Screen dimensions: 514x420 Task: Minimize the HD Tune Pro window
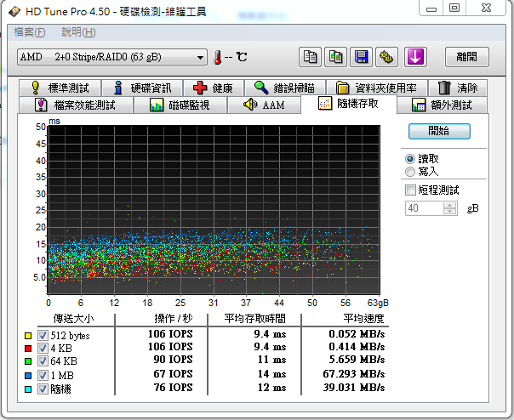click(x=431, y=9)
